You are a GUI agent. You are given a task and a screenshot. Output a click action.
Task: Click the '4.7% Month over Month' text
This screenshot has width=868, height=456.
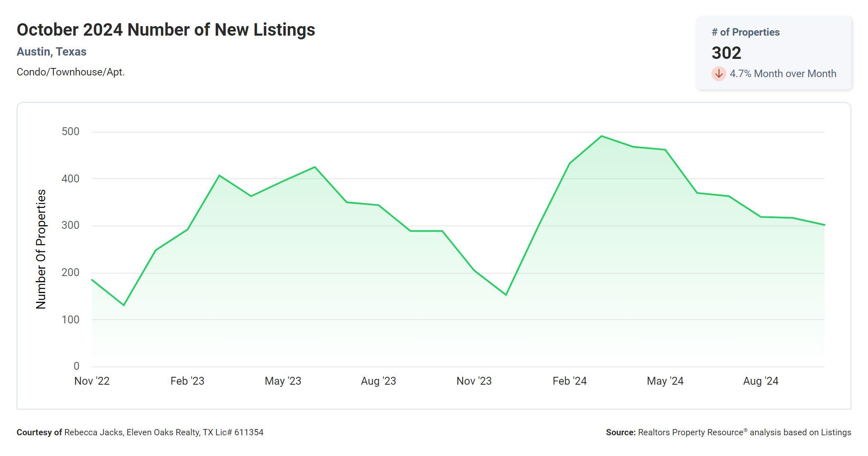(x=783, y=74)
